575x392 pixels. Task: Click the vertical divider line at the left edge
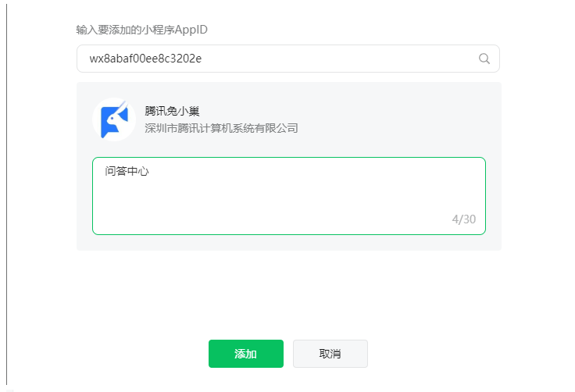click(x=6, y=194)
